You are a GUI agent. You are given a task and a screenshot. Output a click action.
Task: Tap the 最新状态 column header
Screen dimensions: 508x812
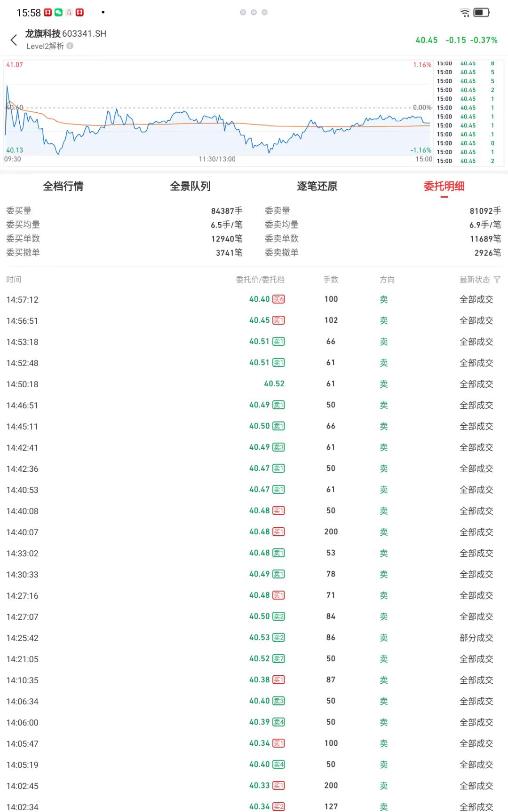(475, 280)
